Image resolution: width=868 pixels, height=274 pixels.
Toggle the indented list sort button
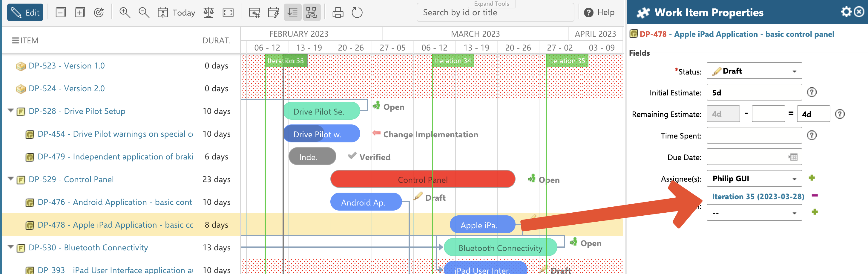tap(292, 13)
